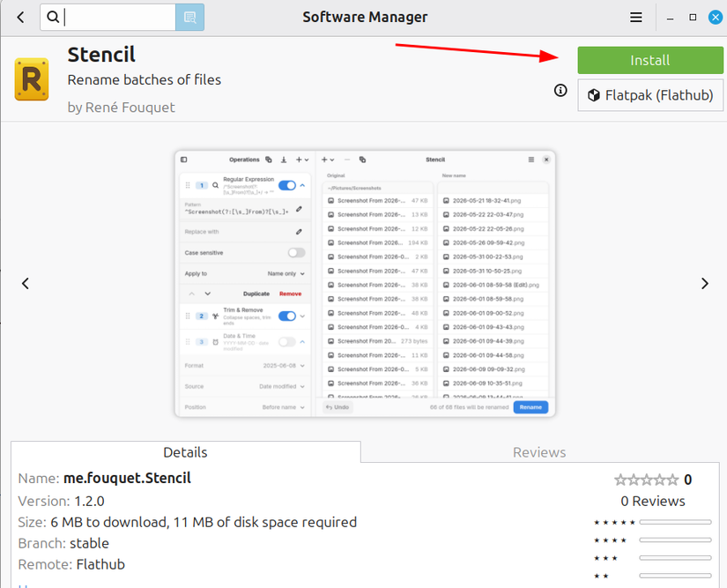Click the four-star rating bar
This screenshot has width=727, height=588.
point(675,540)
